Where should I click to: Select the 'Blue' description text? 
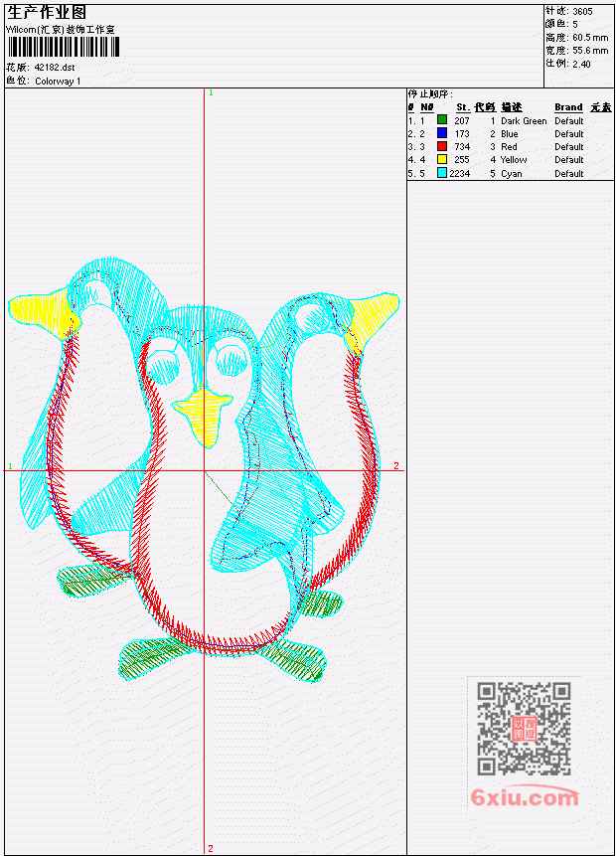tap(509, 134)
